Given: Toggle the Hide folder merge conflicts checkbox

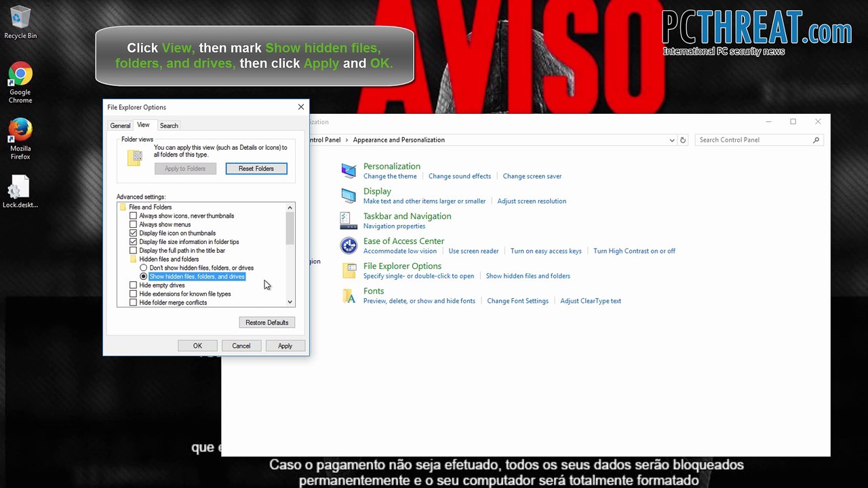Looking at the screenshot, I should click(133, 303).
